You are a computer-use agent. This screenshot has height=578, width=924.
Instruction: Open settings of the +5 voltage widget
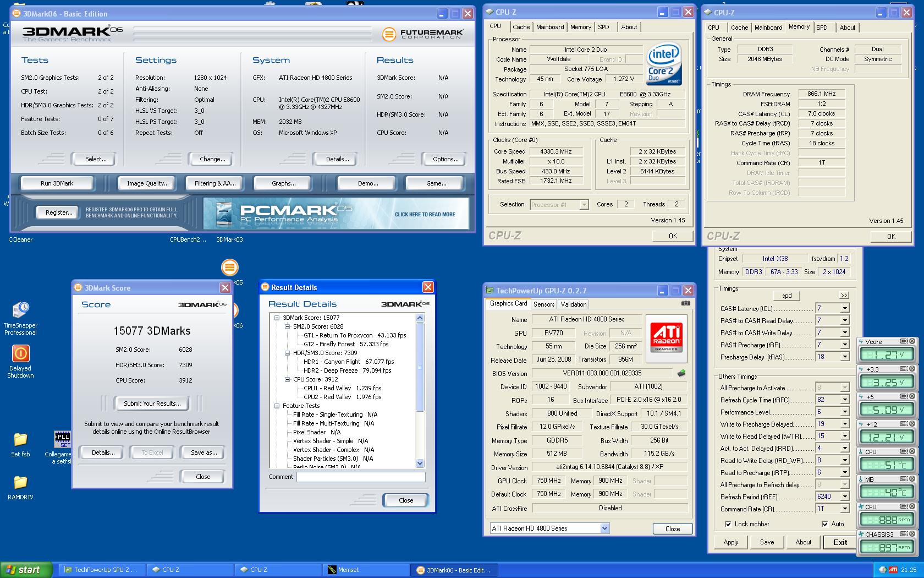904,396
